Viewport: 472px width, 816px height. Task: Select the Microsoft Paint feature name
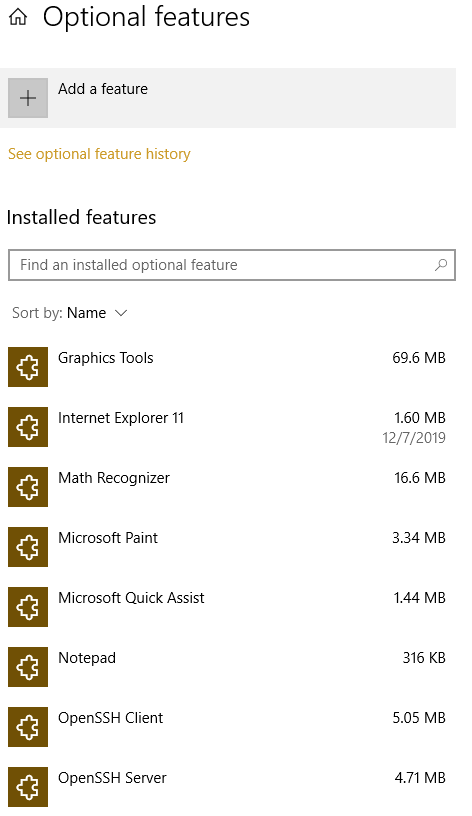108,538
